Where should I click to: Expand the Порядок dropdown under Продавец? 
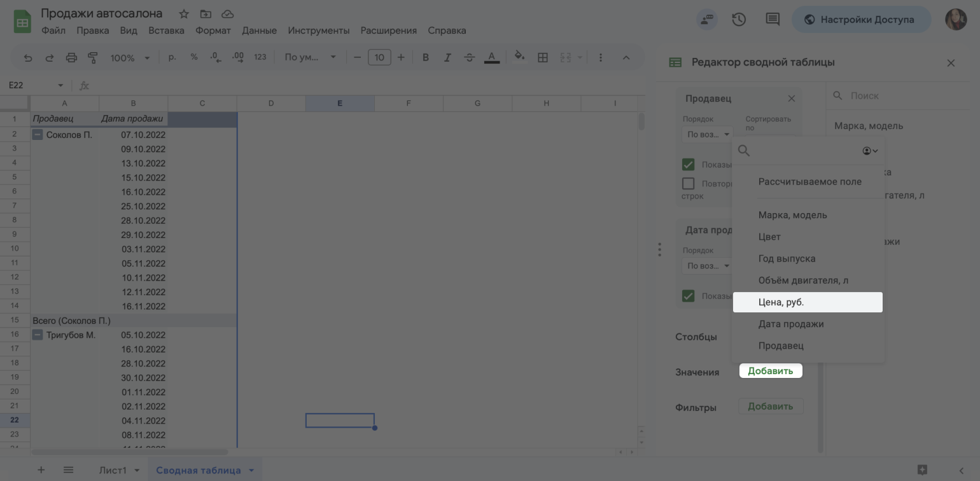(708, 135)
